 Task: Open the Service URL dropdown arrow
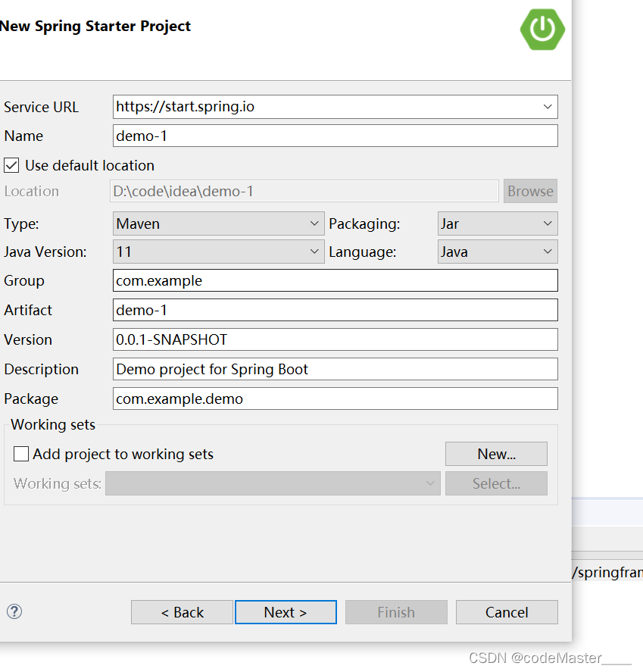pyautogui.click(x=548, y=107)
